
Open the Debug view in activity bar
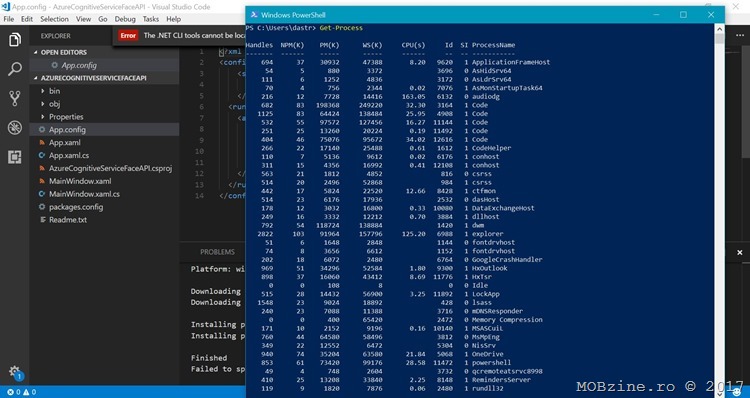click(x=14, y=128)
